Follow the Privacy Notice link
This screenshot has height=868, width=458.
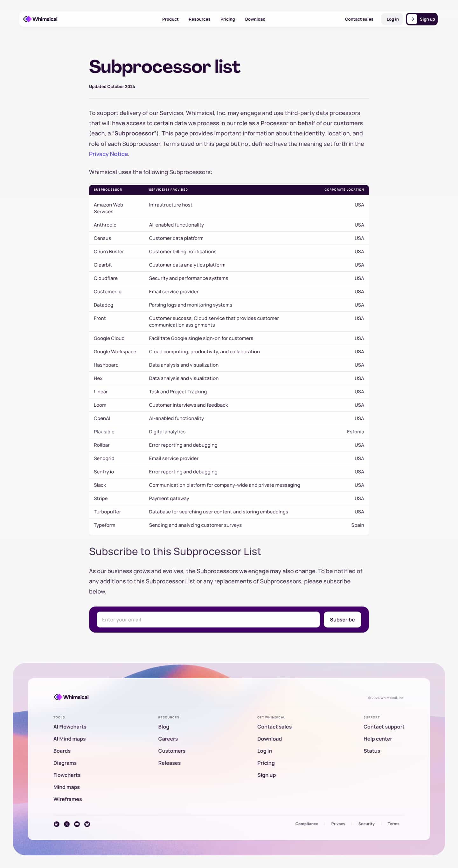(x=108, y=154)
